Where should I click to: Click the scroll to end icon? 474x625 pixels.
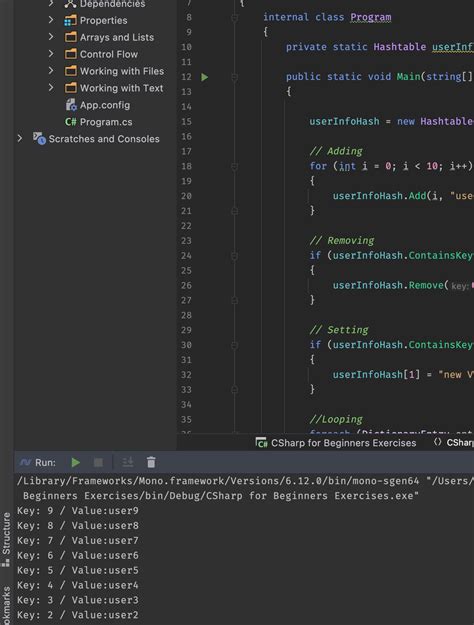click(128, 462)
